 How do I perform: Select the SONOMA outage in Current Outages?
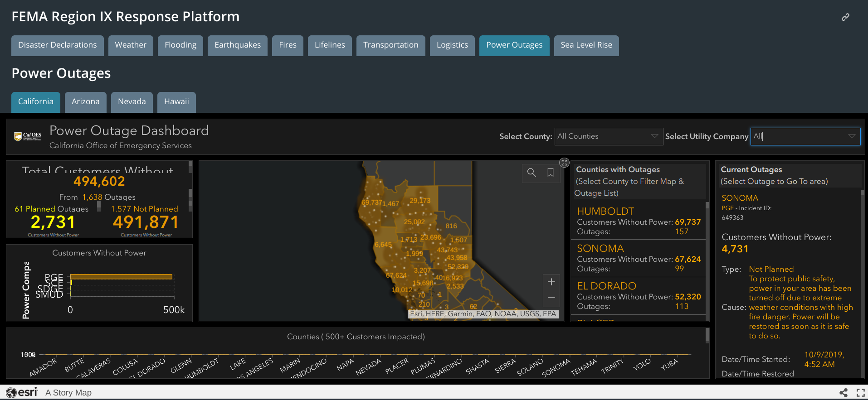coord(740,198)
